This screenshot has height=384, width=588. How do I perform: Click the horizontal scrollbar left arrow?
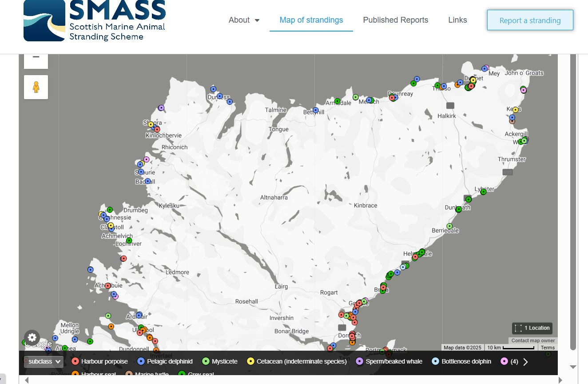click(27, 380)
